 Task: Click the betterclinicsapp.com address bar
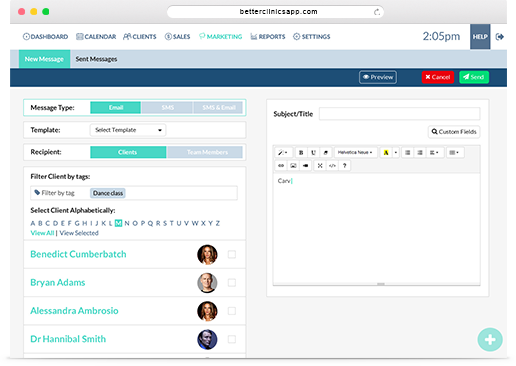(275, 12)
